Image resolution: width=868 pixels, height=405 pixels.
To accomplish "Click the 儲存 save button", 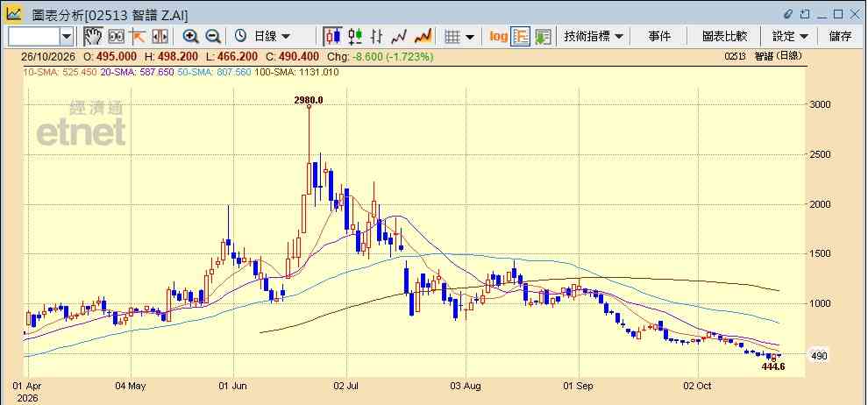I will (840, 37).
